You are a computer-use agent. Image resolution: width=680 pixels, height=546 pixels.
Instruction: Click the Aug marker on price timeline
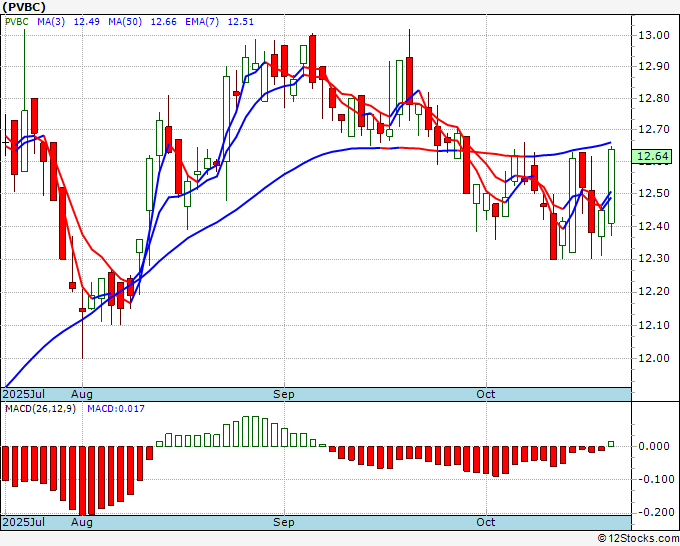[x=82, y=394]
